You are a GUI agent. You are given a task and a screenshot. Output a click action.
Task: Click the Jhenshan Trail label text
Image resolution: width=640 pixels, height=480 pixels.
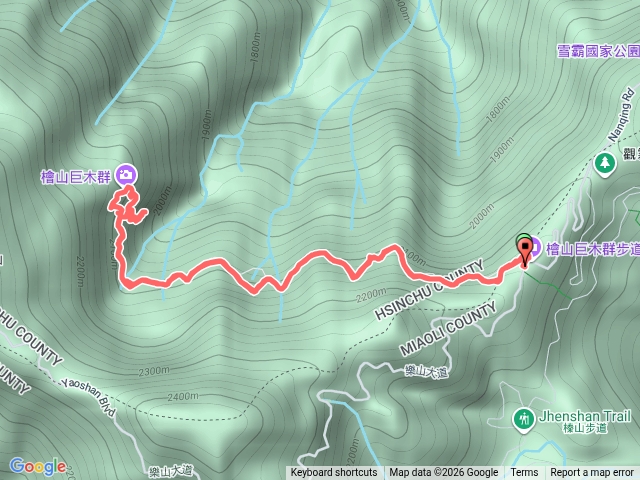pos(585,416)
